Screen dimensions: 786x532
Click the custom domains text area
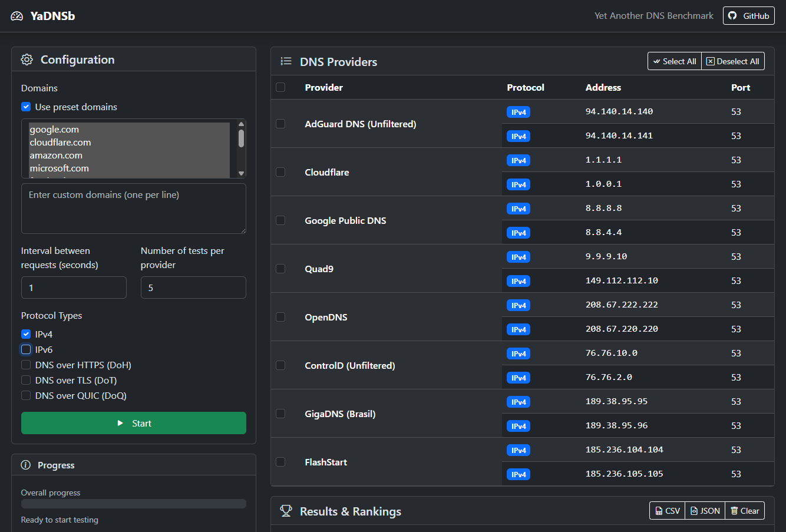click(134, 209)
